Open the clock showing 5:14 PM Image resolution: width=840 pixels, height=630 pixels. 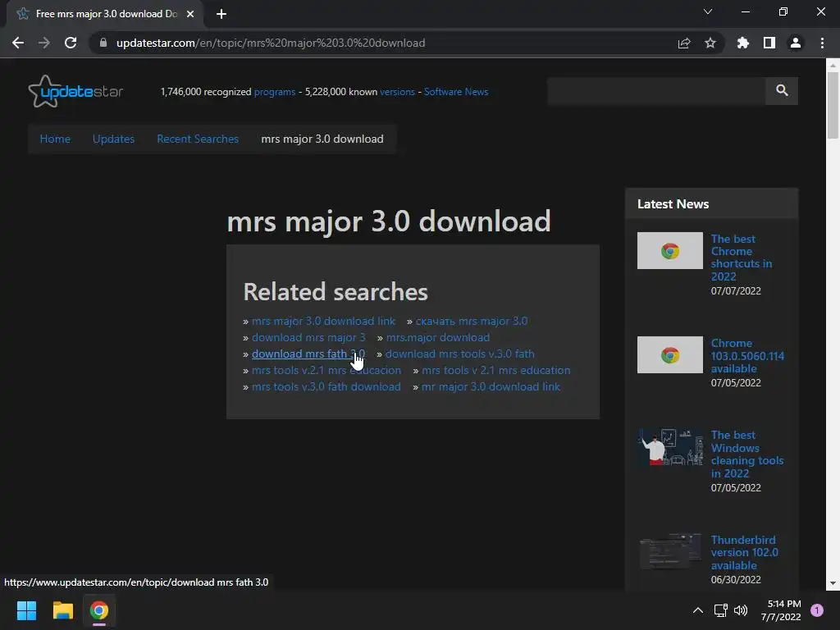coord(781,610)
